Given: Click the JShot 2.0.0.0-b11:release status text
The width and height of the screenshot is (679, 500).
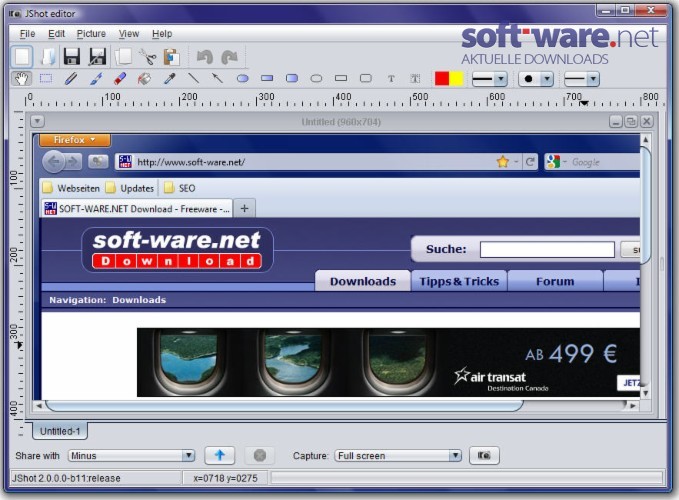Looking at the screenshot, I should [66, 478].
